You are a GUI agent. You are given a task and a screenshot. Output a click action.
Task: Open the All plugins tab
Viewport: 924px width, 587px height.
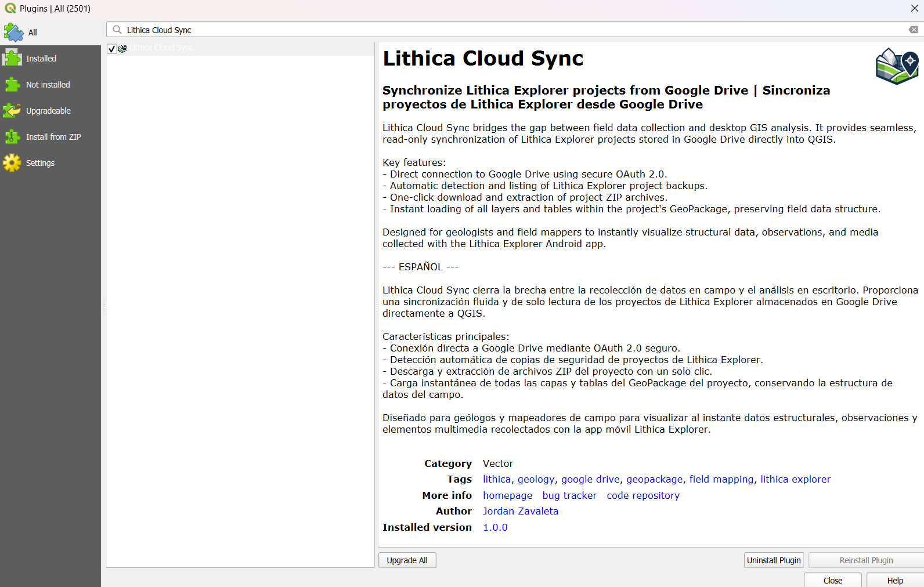tap(50, 32)
